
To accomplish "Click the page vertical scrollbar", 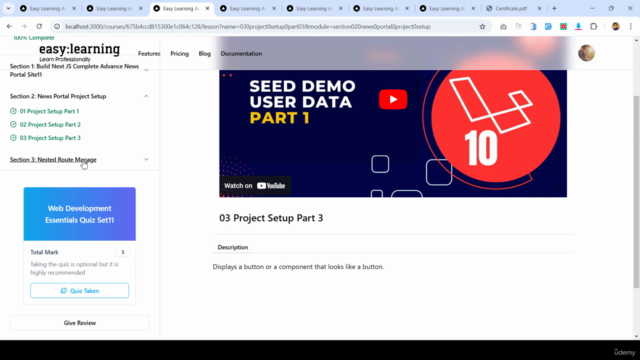I will pos(636,192).
